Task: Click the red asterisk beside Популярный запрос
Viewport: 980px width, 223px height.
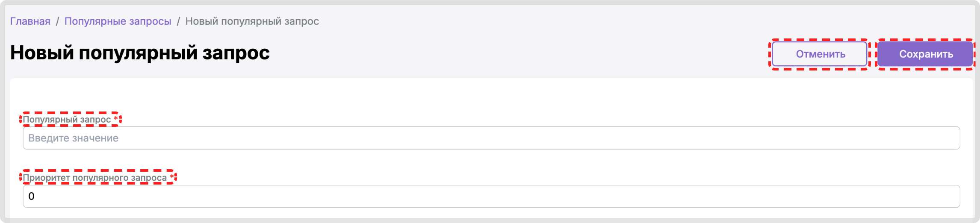Action: pyautogui.click(x=116, y=119)
